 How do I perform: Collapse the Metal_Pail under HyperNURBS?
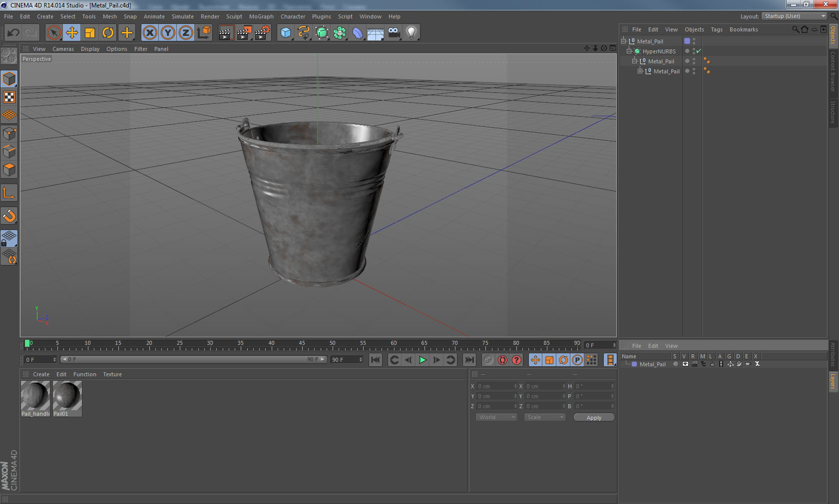click(x=635, y=61)
